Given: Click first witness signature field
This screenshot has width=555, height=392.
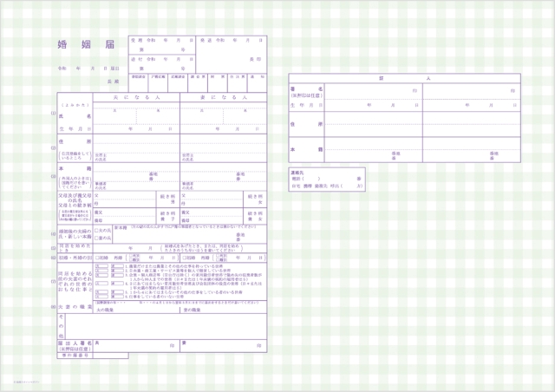Looking at the screenshot, I should [x=374, y=91].
